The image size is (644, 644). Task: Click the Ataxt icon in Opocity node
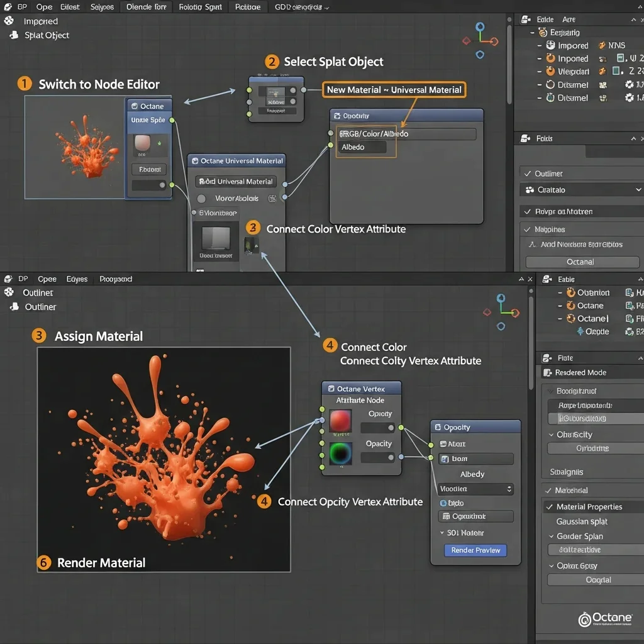[x=443, y=443]
